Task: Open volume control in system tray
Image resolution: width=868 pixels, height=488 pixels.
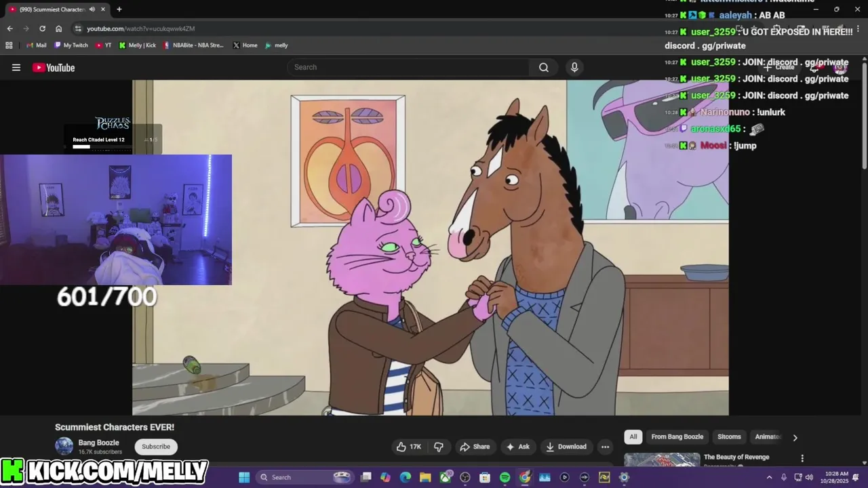Action: pyautogui.click(x=809, y=477)
